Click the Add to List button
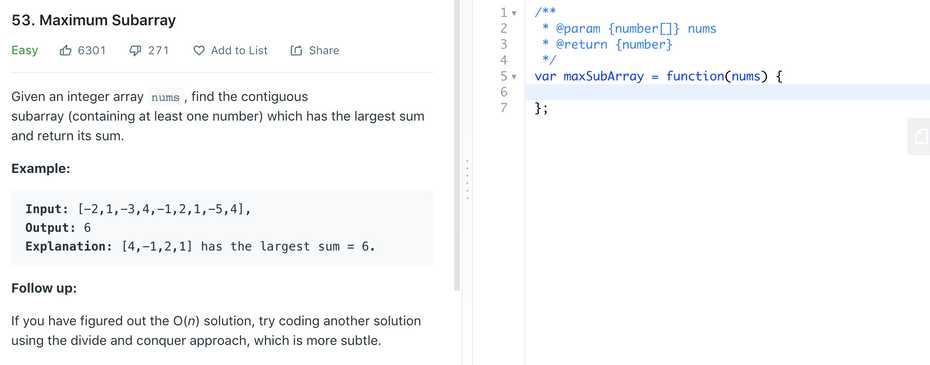 231,50
